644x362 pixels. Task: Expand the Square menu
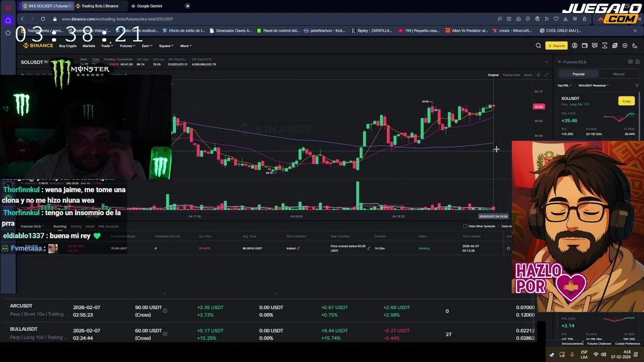166,46
